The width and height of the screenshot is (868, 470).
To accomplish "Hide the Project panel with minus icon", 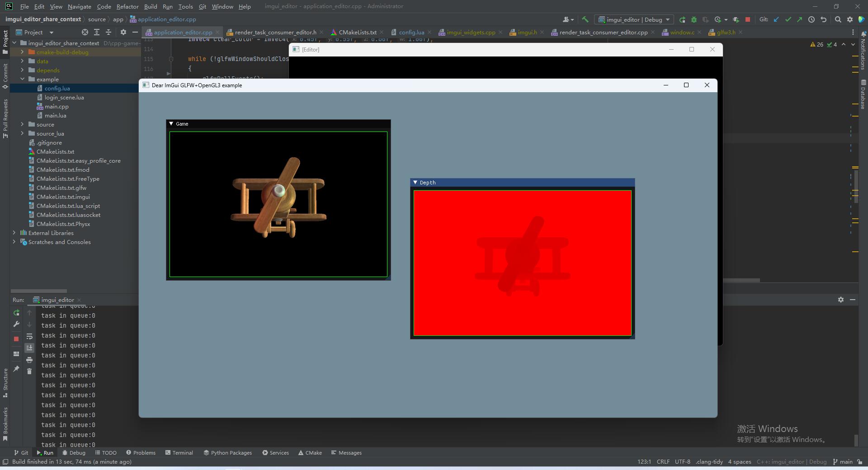I will pyautogui.click(x=135, y=32).
